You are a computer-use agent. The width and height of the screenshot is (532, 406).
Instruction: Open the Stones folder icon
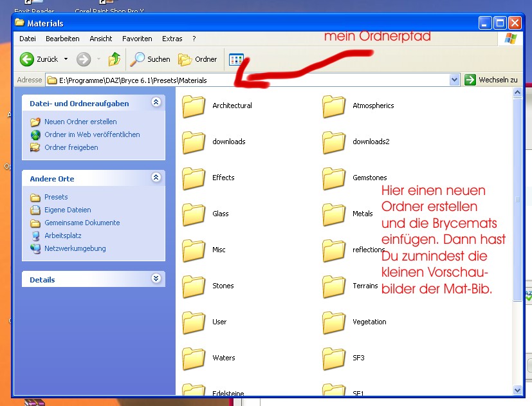pyautogui.click(x=194, y=286)
